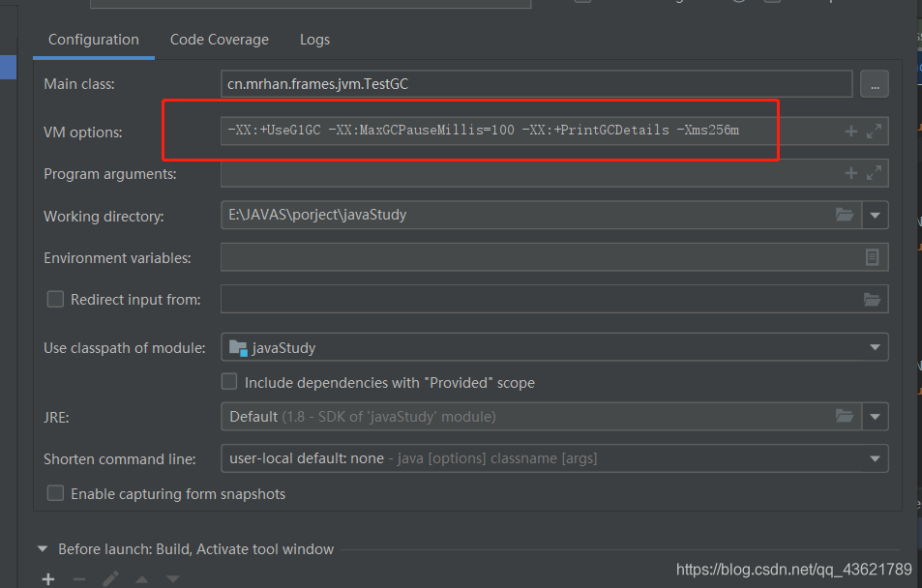Click the browse button beside Main class
The height and width of the screenshot is (588, 922).
pyautogui.click(x=874, y=84)
